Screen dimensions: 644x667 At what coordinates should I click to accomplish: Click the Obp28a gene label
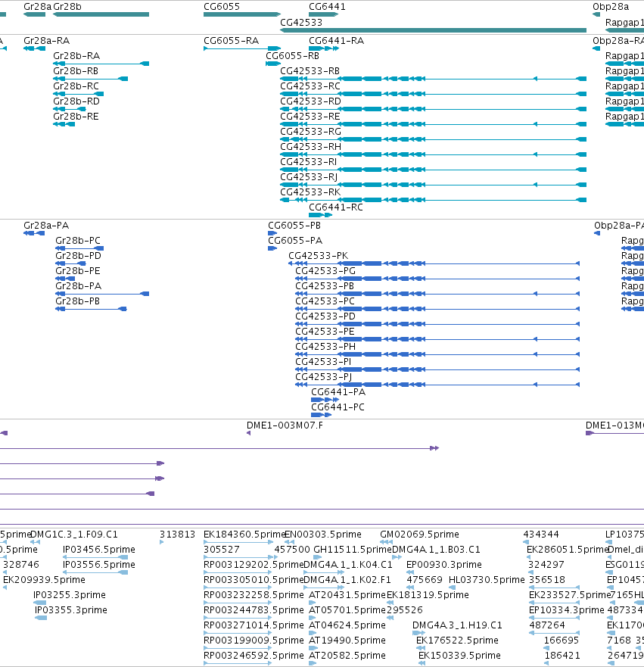tap(611, 7)
